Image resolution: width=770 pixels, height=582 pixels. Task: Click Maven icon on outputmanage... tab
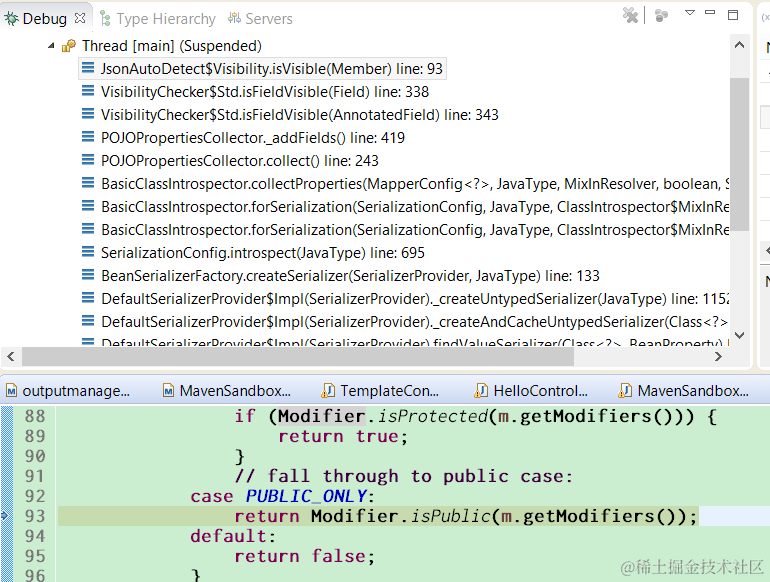[x=12, y=391]
